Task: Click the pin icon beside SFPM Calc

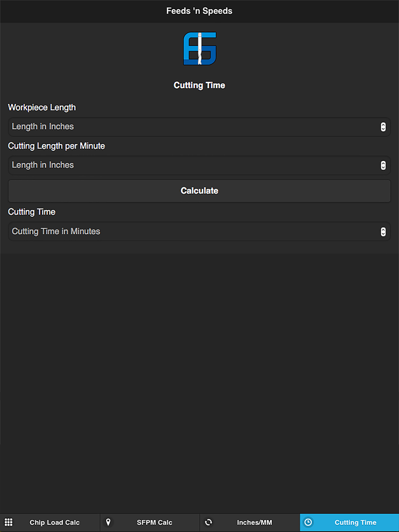Action: coord(108,522)
